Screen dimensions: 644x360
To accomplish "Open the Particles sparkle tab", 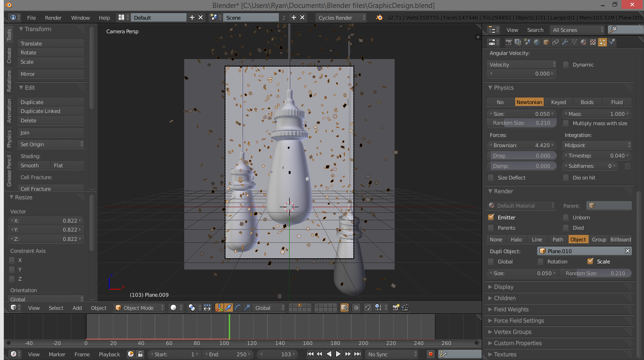I will pyautogui.click(x=602, y=42).
